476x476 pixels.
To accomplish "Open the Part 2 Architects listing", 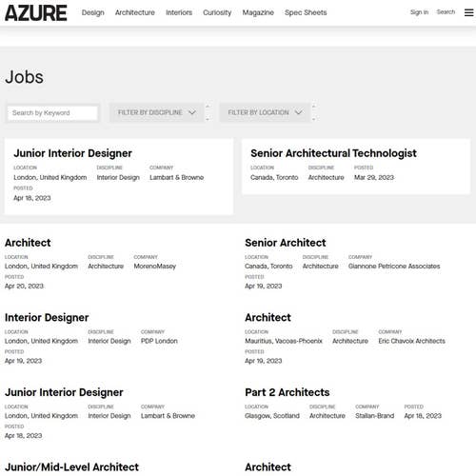I will tap(288, 392).
